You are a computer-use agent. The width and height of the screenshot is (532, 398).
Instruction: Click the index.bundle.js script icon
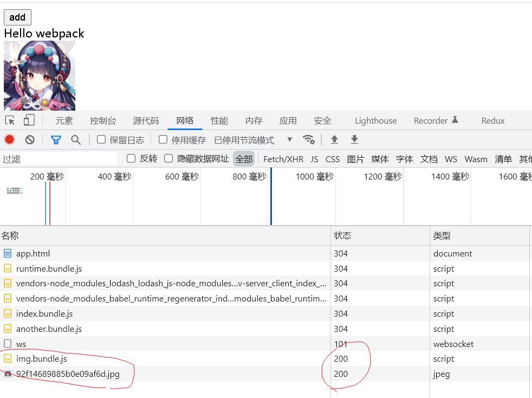pyautogui.click(x=8, y=314)
